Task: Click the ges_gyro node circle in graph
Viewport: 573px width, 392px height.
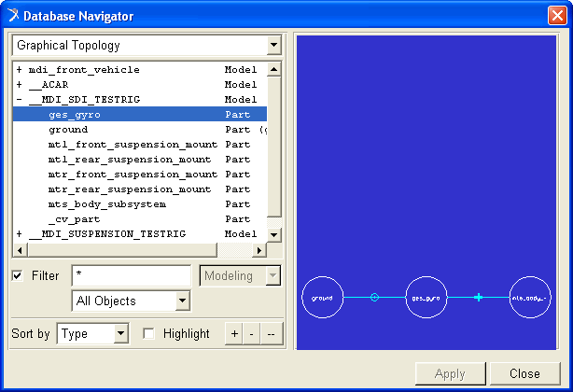Action: 426,298
